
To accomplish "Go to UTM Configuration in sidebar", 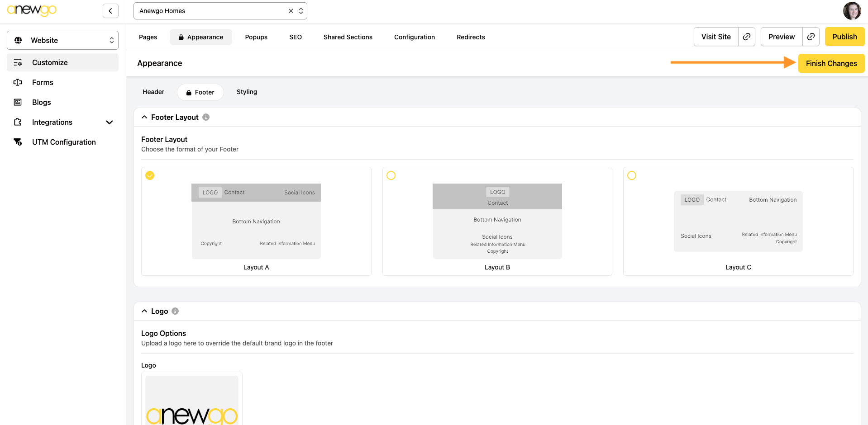I will tap(64, 142).
